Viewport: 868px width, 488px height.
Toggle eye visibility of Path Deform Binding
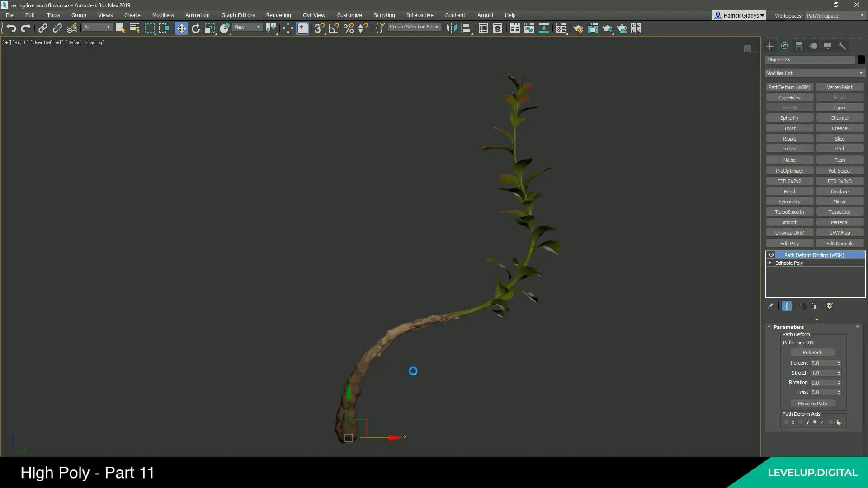point(771,255)
